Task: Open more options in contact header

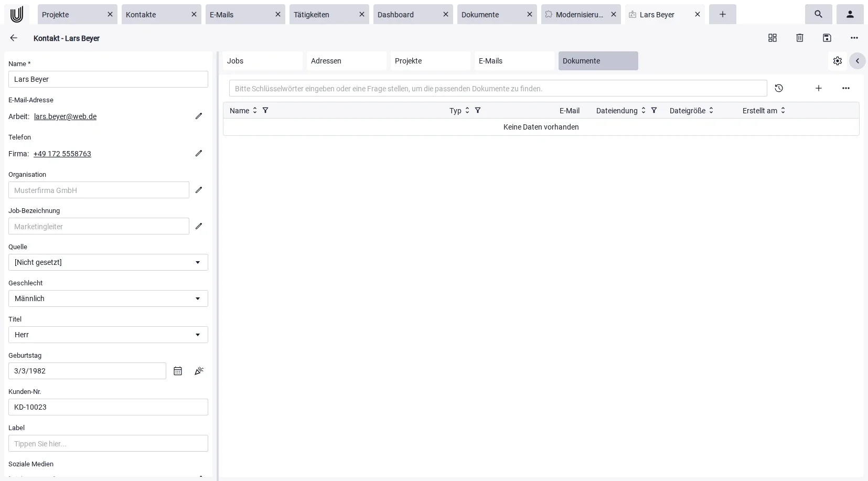Action: pos(854,38)
